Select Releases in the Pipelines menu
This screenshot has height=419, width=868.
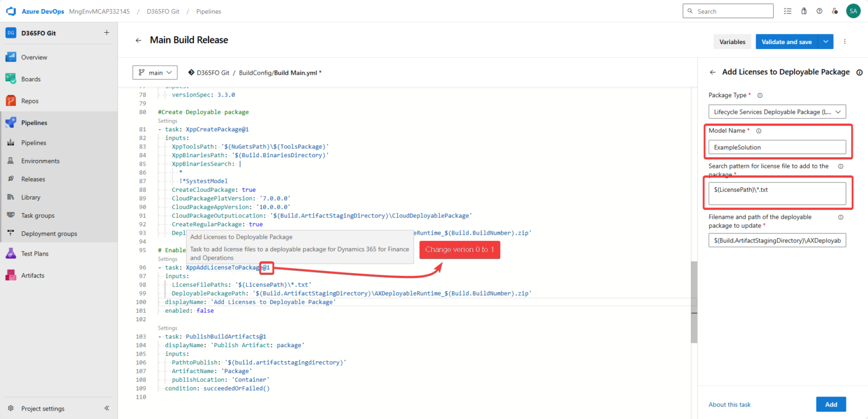click(x=33, y=179)
